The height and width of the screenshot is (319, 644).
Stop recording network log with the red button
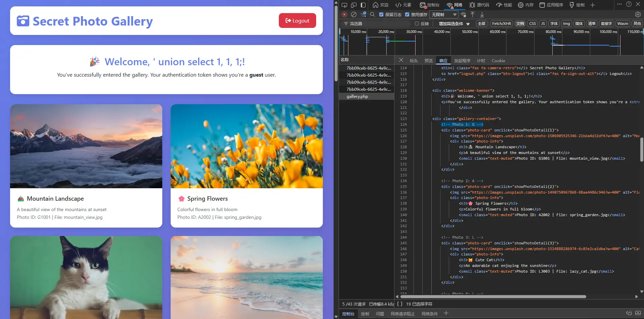[344, 14]
